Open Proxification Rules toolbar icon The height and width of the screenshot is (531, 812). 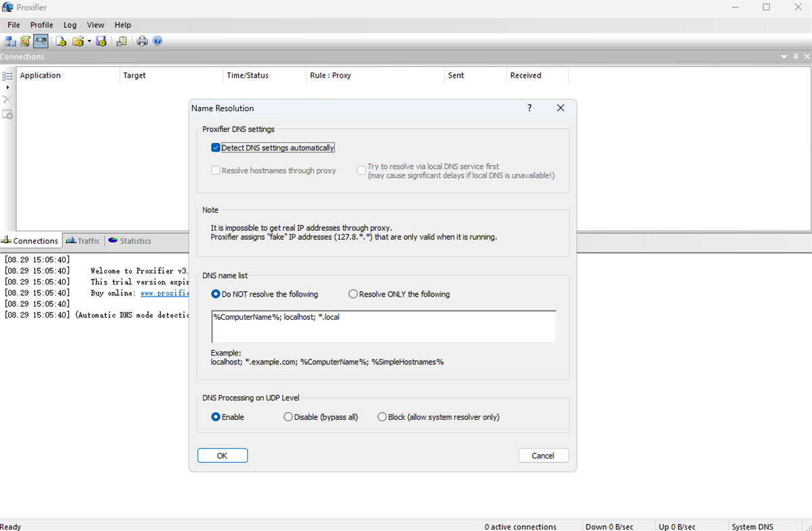pos(26,41)
